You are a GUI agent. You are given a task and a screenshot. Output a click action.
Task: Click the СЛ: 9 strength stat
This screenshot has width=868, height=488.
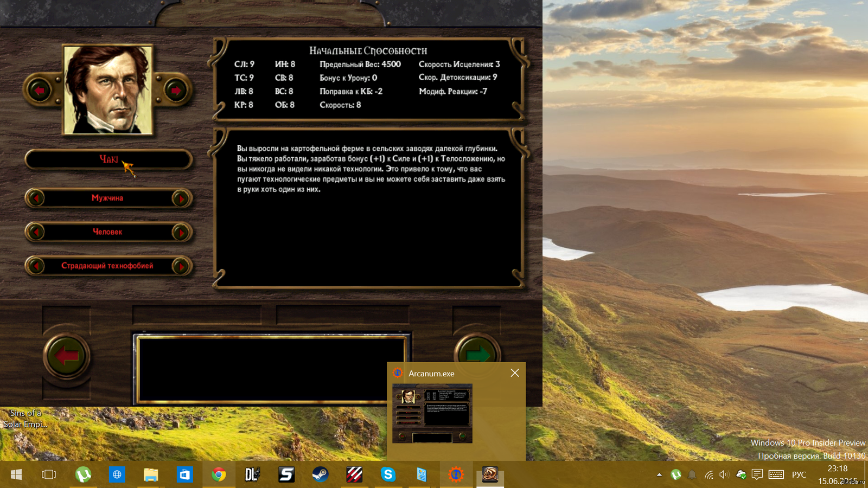click(244, 64)
